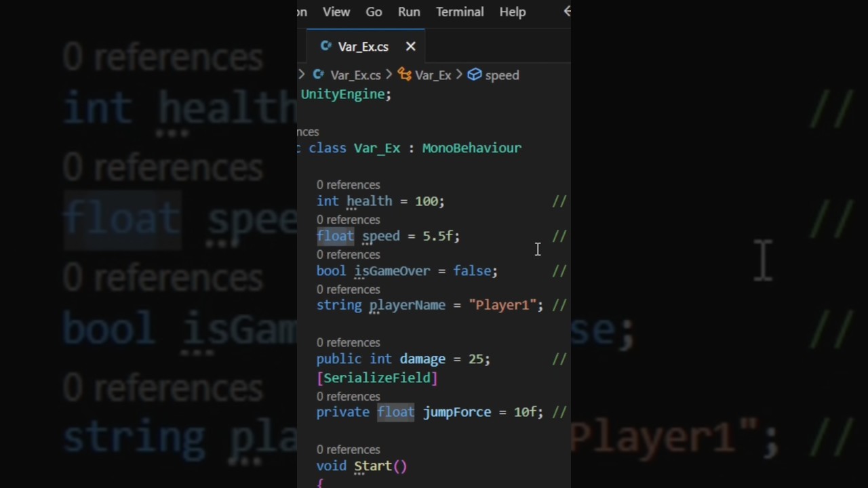Click the health variable name

[370, 201]
